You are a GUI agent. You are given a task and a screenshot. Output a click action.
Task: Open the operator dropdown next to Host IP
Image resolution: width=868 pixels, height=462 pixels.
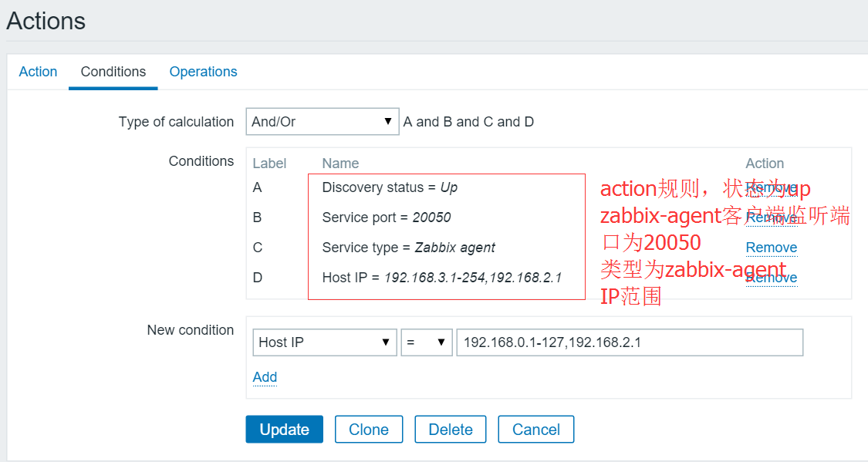[426, 342]
